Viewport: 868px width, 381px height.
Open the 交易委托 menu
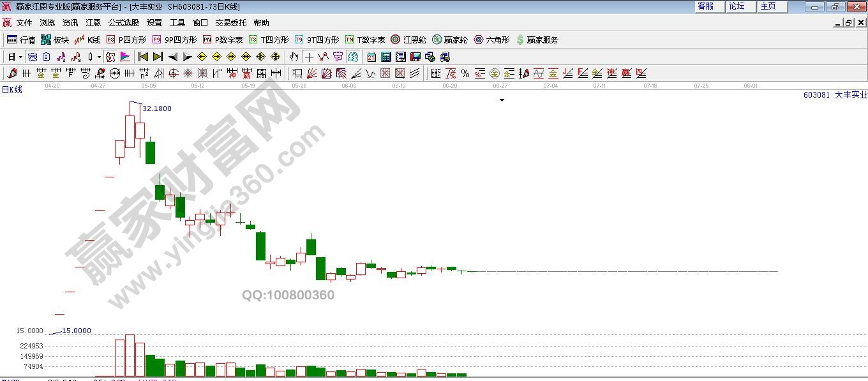click(230, 22)
